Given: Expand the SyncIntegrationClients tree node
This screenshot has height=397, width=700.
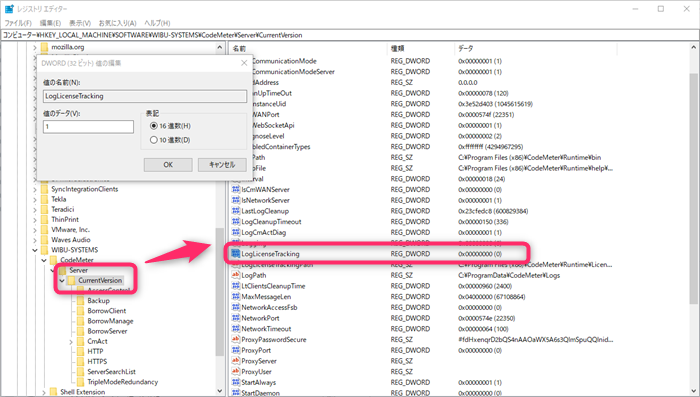Looking at the screenshot, I should [35, 189].
